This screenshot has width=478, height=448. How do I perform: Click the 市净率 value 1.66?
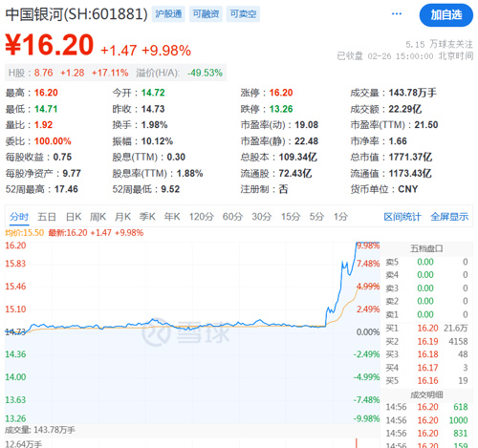tap(398, 141)
